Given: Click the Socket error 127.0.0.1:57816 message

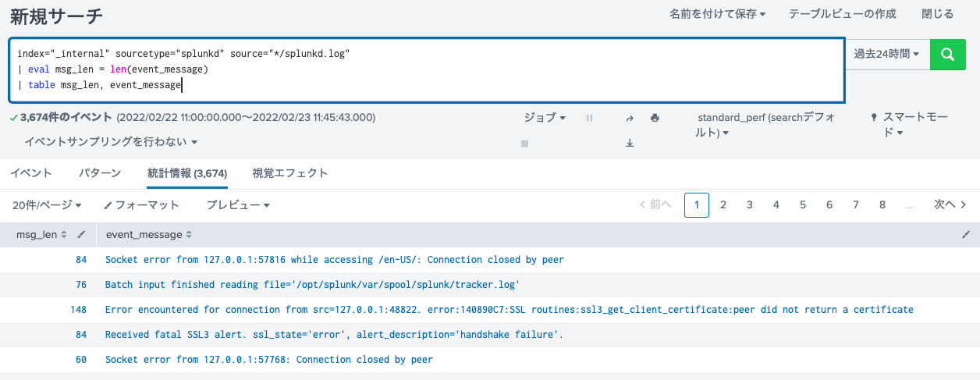Looking at the screenshot, I should pos(334,260).
